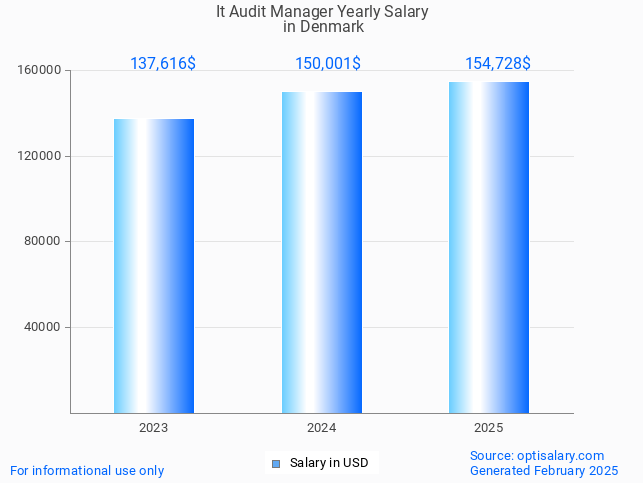This screenshot has width=643, height=483.
Task: Select the 2025 salary bar
Action: (489, 248)
